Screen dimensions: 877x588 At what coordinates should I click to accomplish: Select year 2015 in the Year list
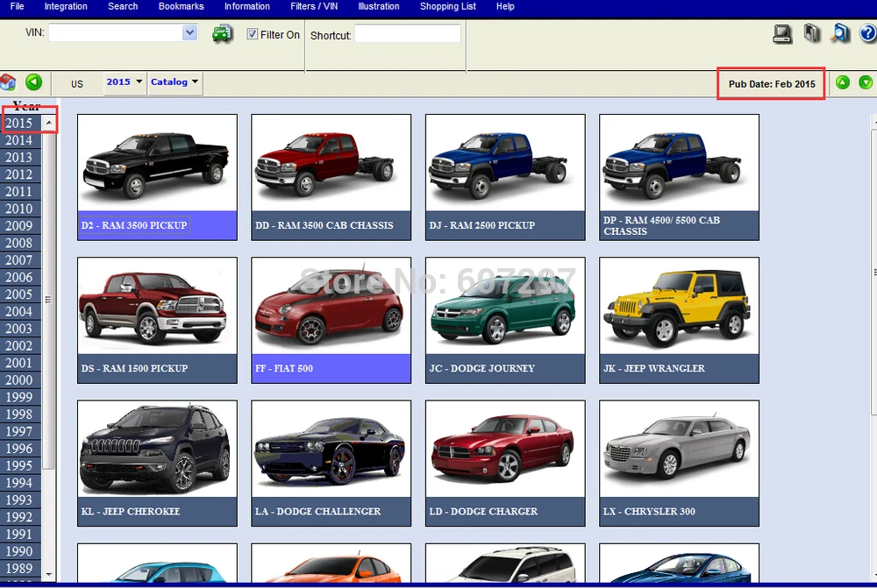tap(19, 123)
